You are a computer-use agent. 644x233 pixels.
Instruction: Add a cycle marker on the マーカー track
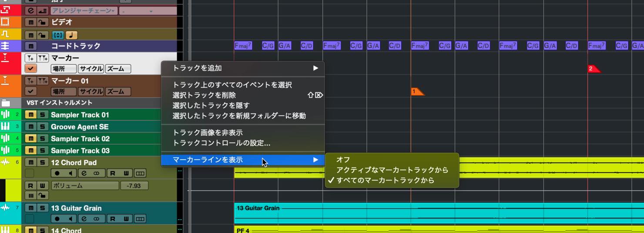(43, 58)
